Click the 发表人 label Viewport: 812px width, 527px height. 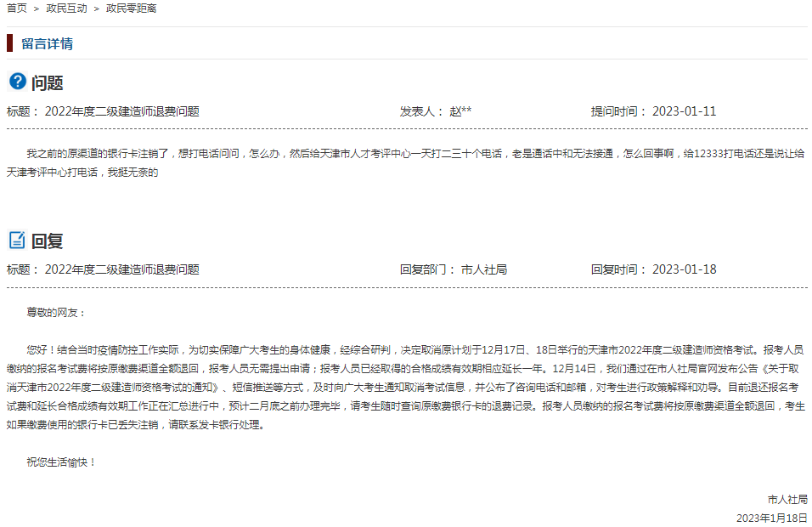[421, 111]
